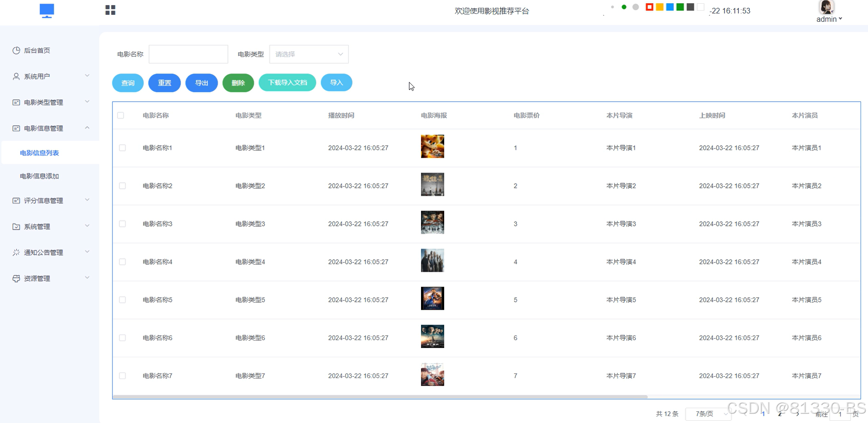Click the 资源管理 printer icon
The width and height of the screenshot is (868, 423).
click(x=16, y=278)
